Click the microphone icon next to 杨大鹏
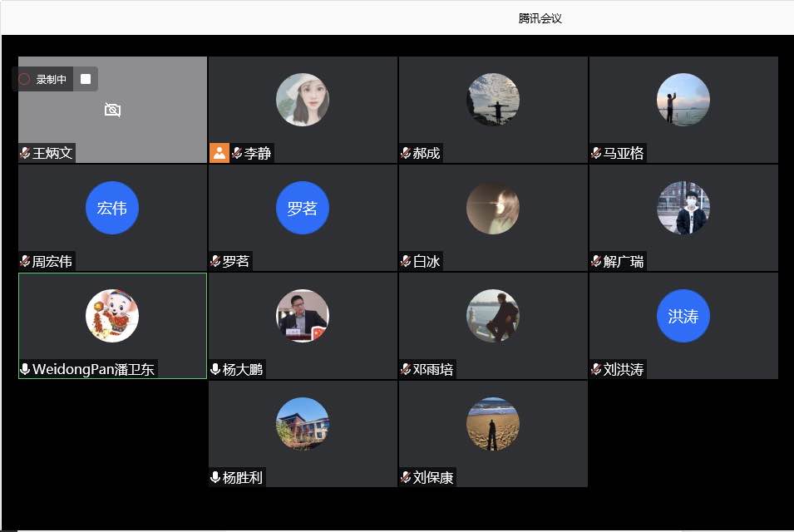Viewport: 794px width, 532px height. coord(215,369)
